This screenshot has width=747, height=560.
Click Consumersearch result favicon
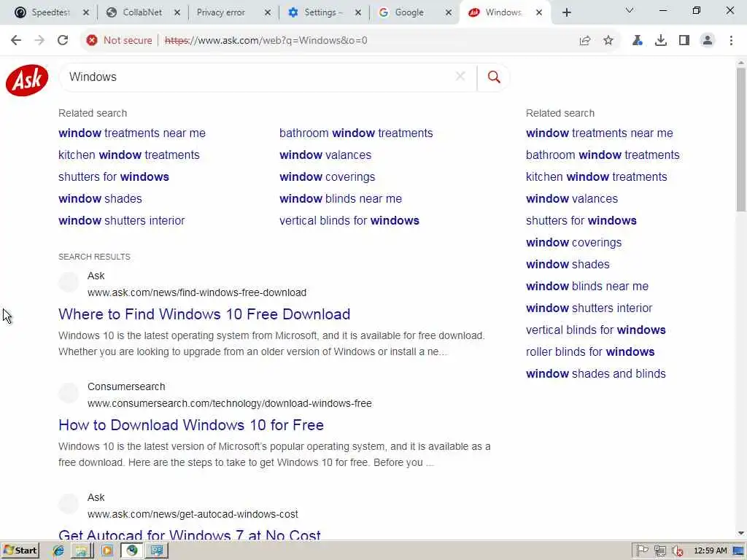pyautogui.click(x=69, y=393)
